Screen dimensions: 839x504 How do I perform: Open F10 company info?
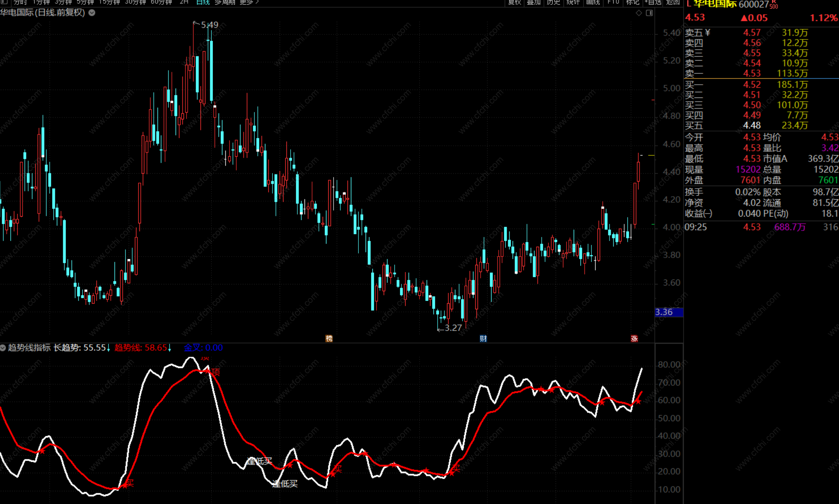613,2
